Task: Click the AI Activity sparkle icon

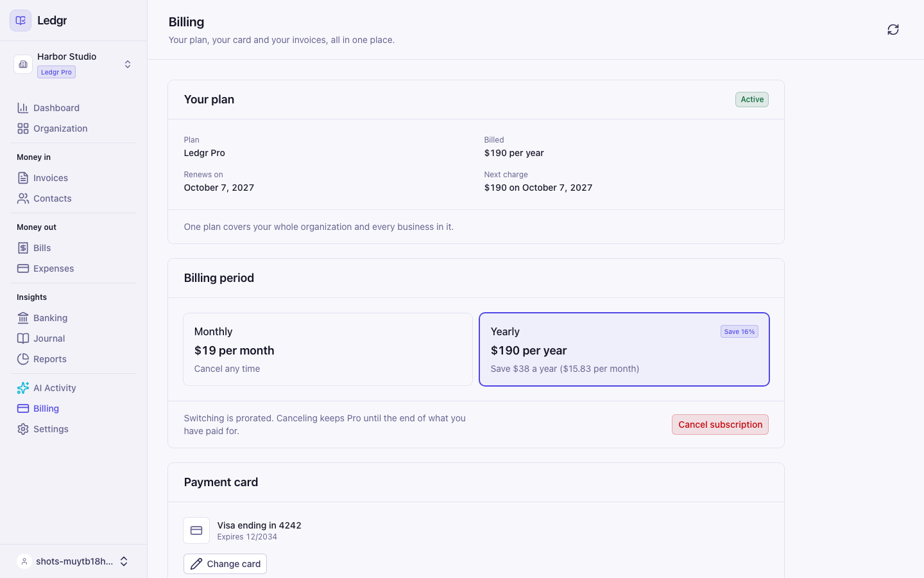Action: click(23, 388)
